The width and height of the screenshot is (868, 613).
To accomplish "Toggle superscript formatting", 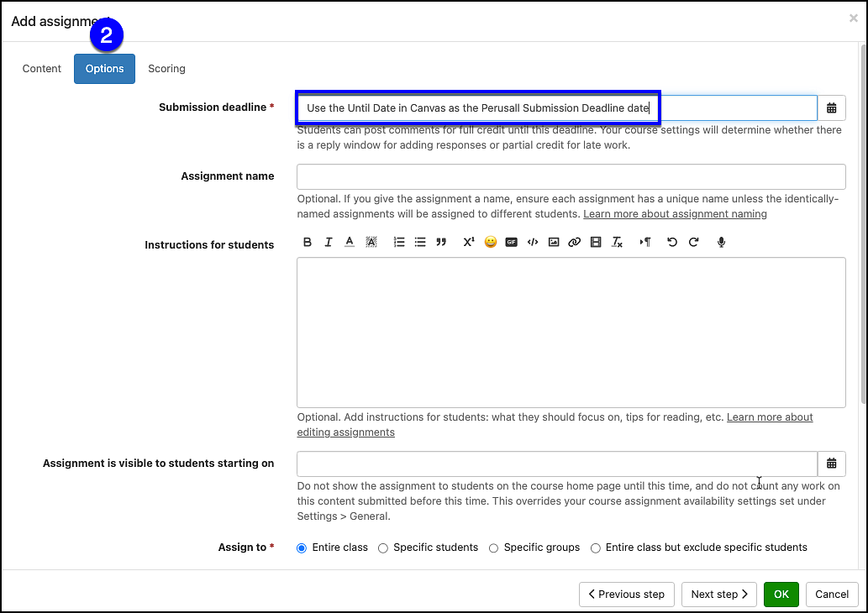I will (469, 242).
